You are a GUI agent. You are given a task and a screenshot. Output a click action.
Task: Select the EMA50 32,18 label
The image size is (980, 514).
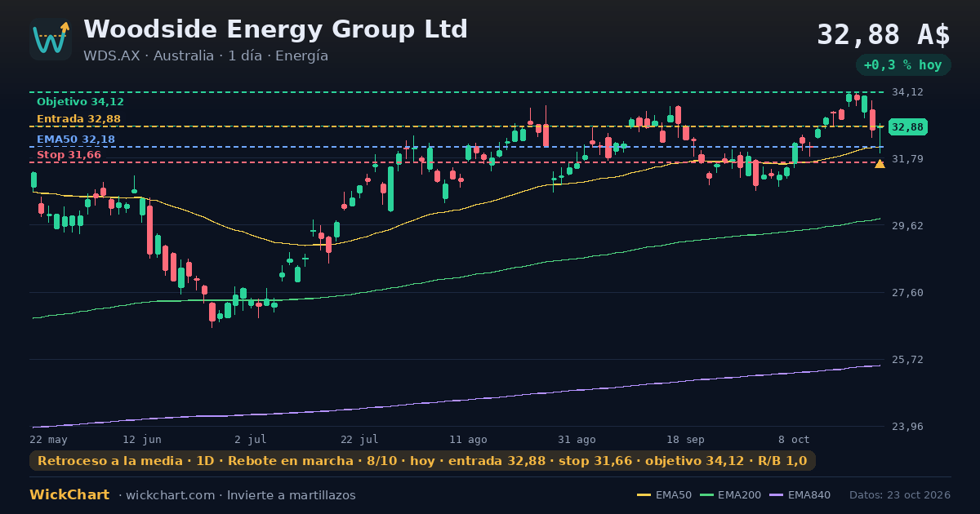[x=76, y=140]
